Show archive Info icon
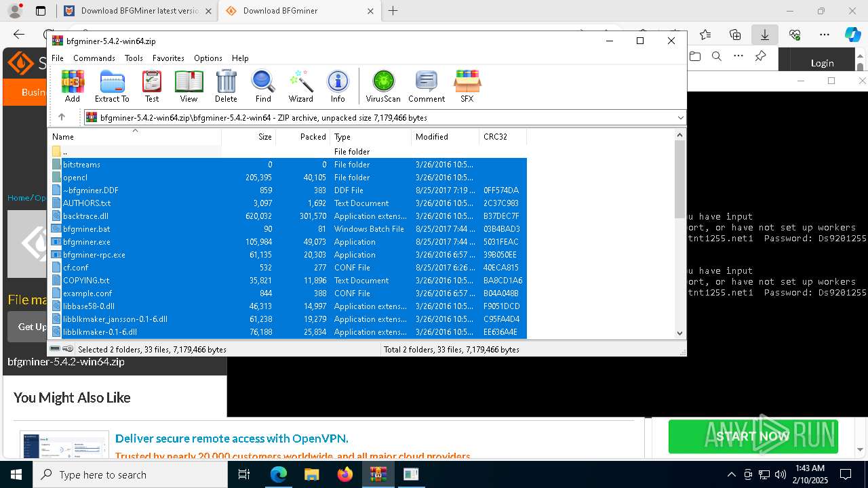 [x=338, y=86]
